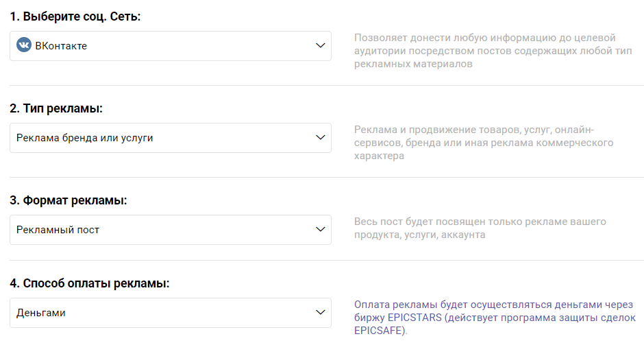The image size is (644, 343).
Task: Click the chevron arrow beside Реклама бренда или услуги
Action: (x=320, y=137)
